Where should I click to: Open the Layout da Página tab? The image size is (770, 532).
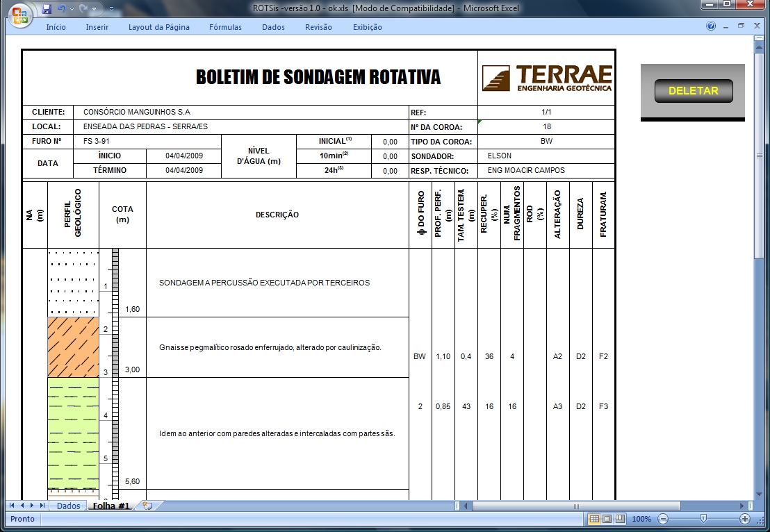click(x=159, y=27)
